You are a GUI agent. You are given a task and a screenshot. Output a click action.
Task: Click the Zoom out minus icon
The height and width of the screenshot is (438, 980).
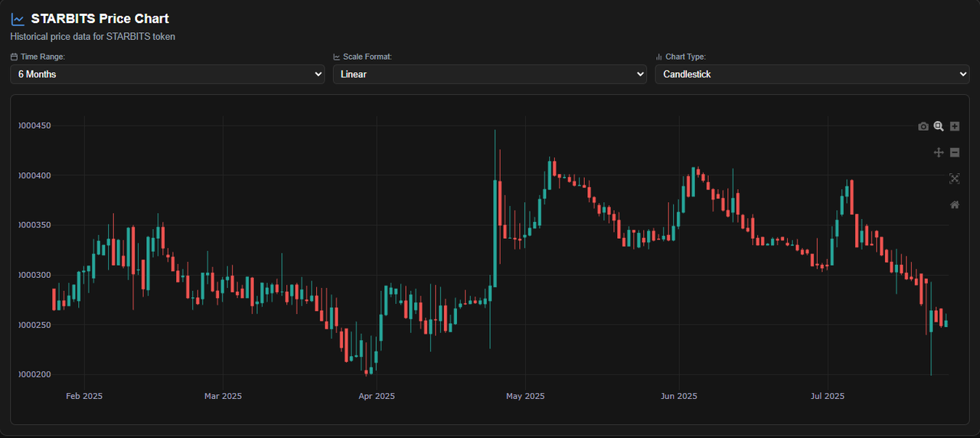(x=955, y=152)
